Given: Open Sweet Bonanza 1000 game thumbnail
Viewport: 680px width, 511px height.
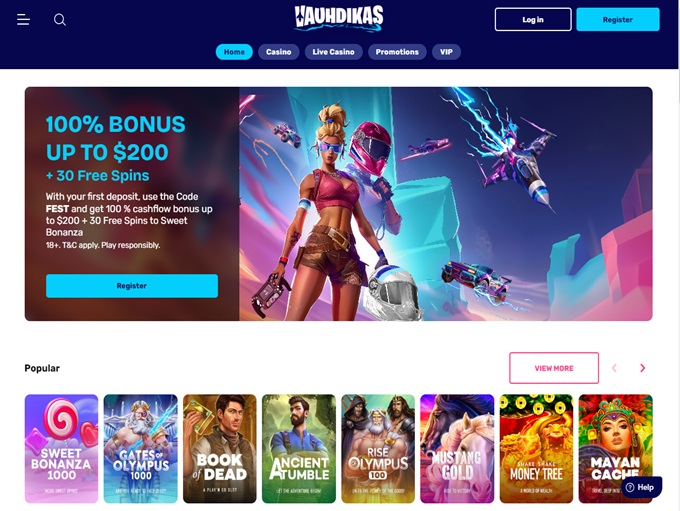Looking at the screenshot, I should (x=62, y=449).
